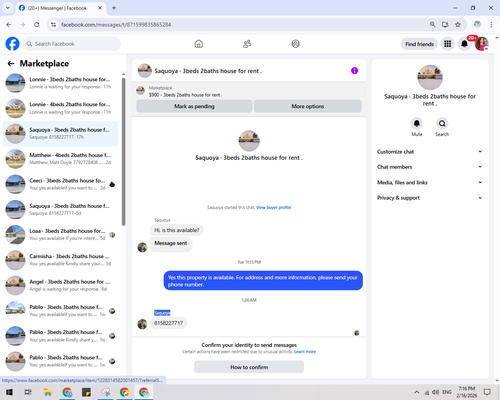
Task: Open Loaa 3beds 2baths conversation
Action: (x=60, y=234)
